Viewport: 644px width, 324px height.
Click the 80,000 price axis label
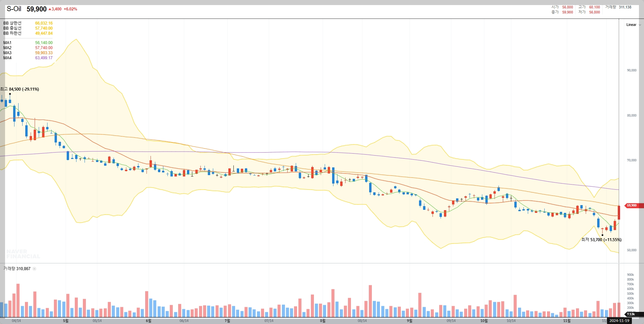[632, 116]
